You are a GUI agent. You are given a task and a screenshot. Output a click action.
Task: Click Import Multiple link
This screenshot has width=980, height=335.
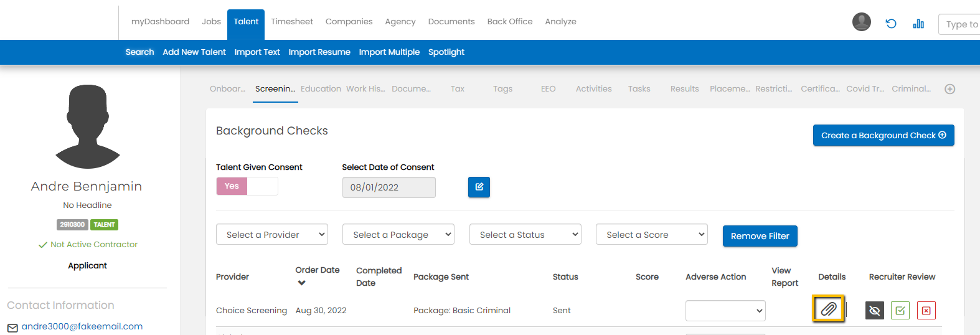coord(389,52)
